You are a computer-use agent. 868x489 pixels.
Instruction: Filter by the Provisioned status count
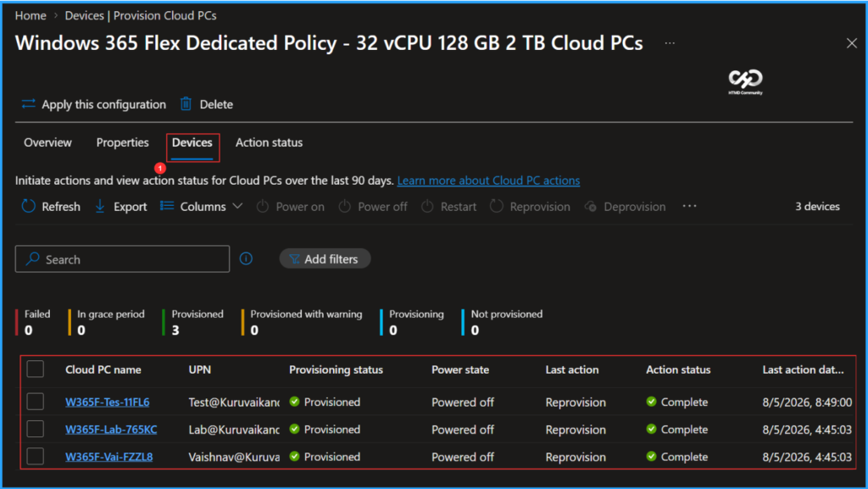[193, 322]
